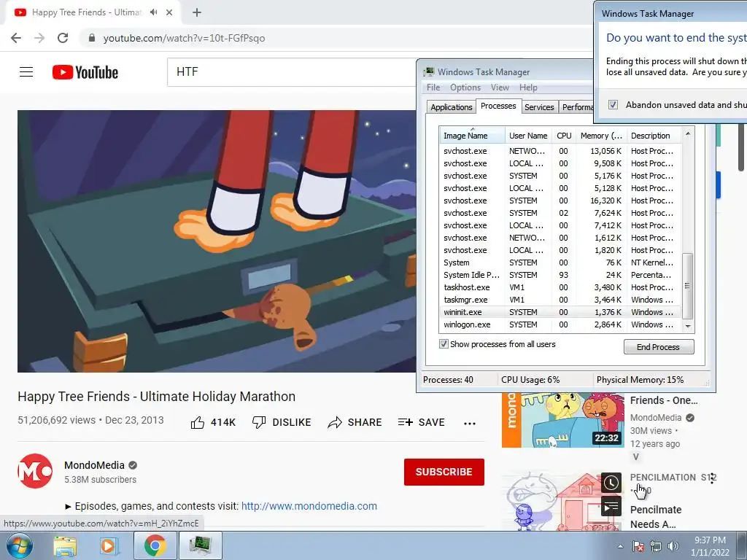747x560 pixels.
Task: Open the MondoMedia channel avatar
Action: (x=35, y=472)
